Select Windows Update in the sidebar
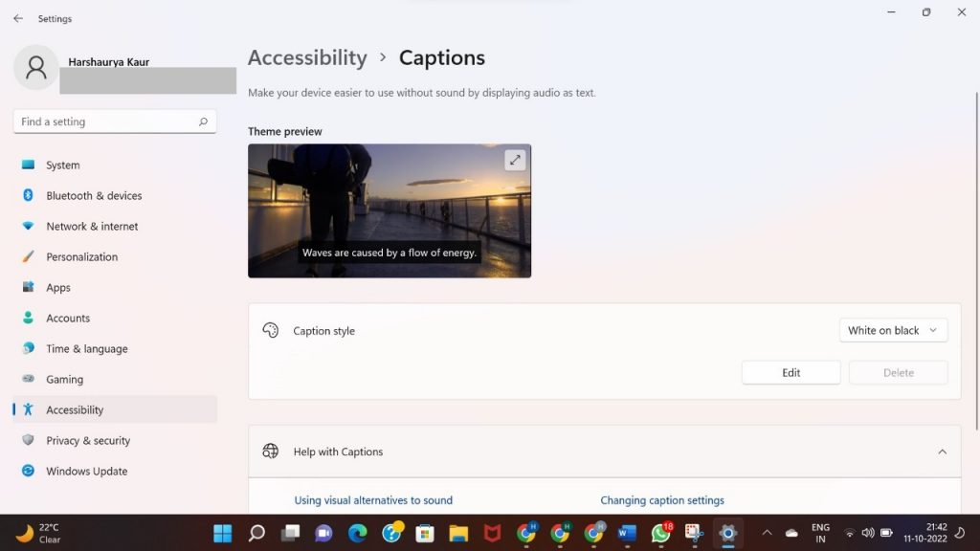 coord(86,472)
